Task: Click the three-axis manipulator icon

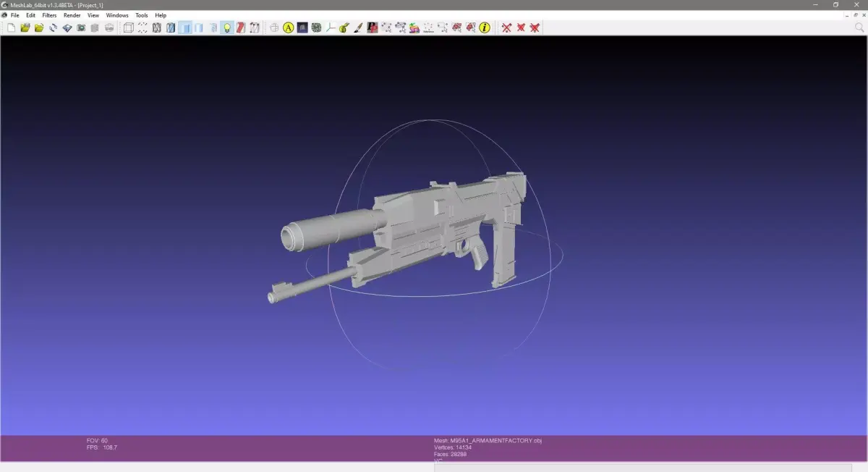Action: tap(330, 28)
